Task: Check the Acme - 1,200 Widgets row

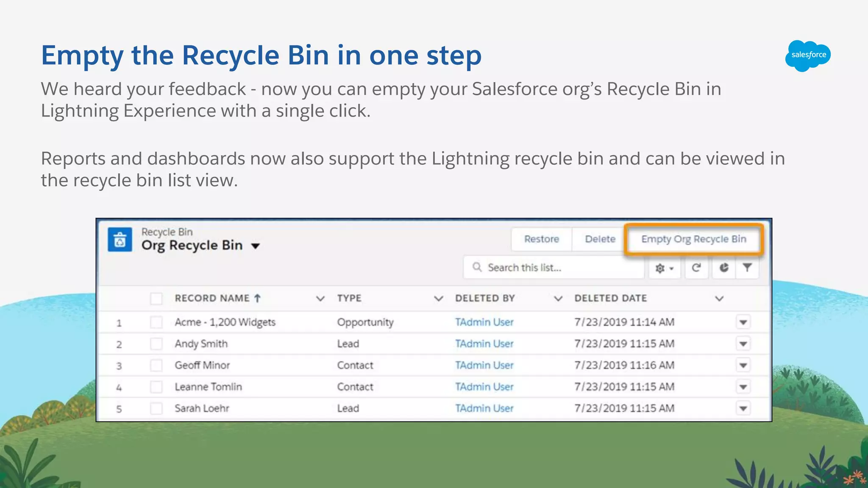Action: [156, 322]
